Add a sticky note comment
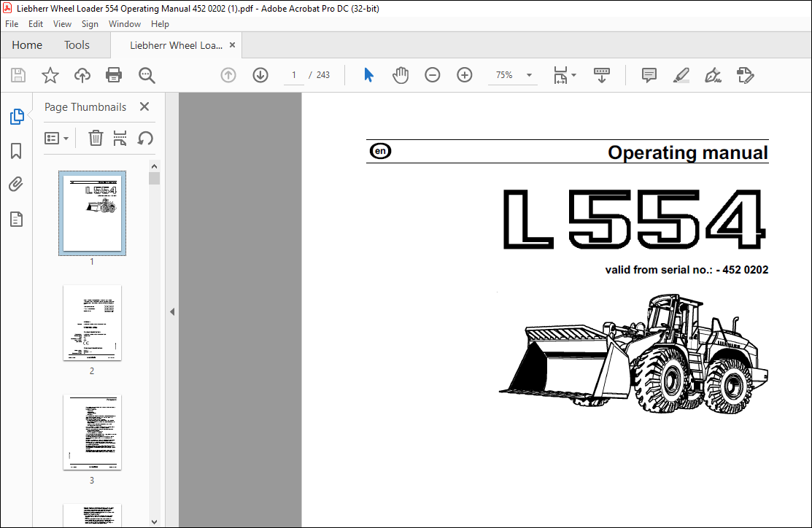Image resolution: width=812 pixels, height=528 pixels. click(649, 75)
